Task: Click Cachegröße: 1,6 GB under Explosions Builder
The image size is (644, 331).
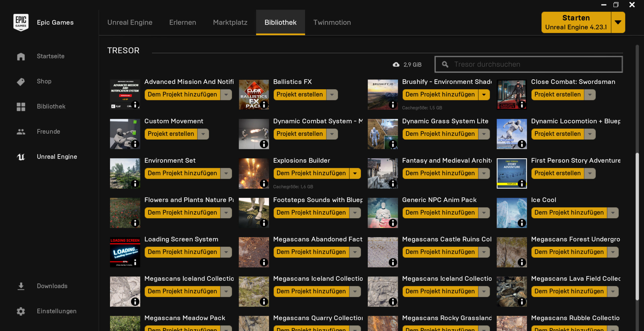Action: tap(293, 187)
